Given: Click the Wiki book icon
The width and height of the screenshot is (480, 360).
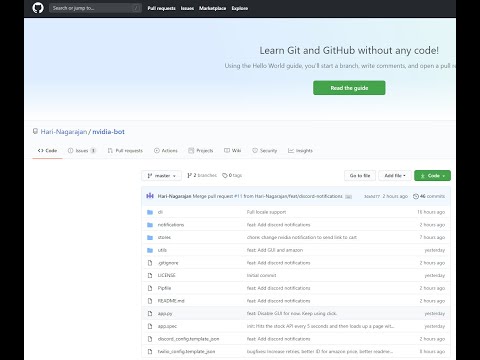Looking at the screenshot, I should click(227, 151).
